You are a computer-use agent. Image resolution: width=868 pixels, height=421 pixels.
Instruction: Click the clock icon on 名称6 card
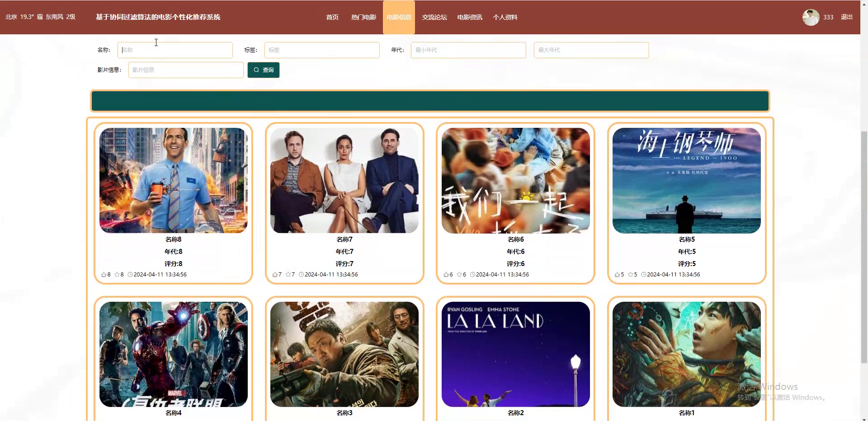[x=472, y=275]
